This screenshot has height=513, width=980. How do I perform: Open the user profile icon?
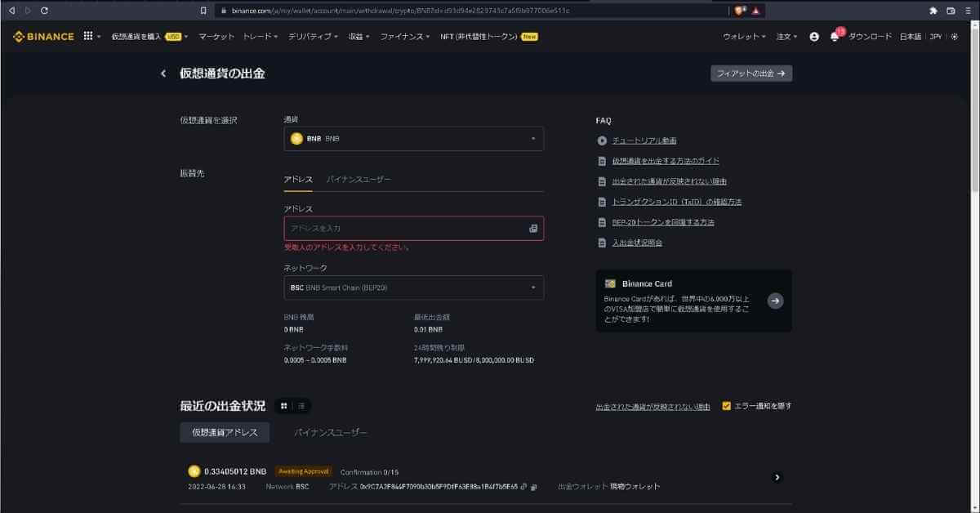[x=814, y=37]
